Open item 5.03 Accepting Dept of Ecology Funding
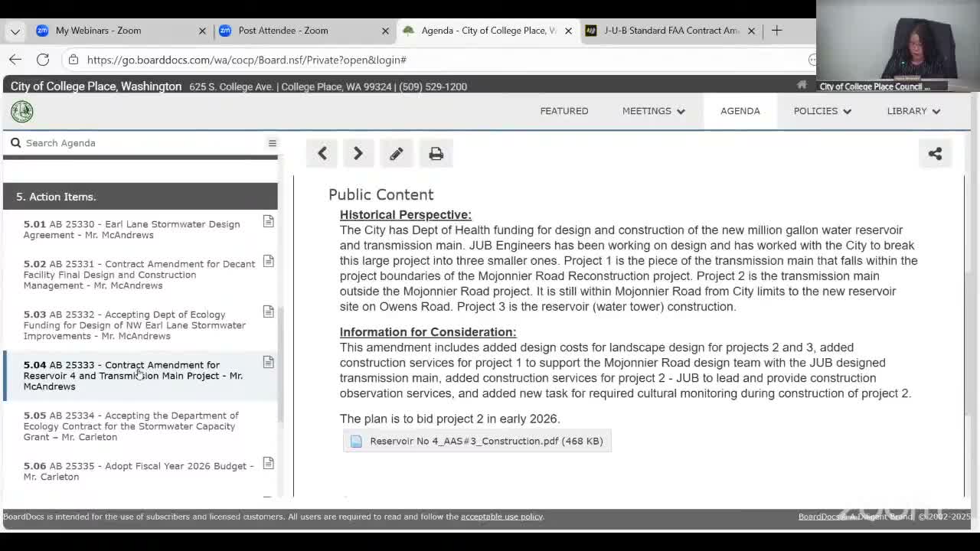This screenshot has height=551, width=980. coord(135,325)
